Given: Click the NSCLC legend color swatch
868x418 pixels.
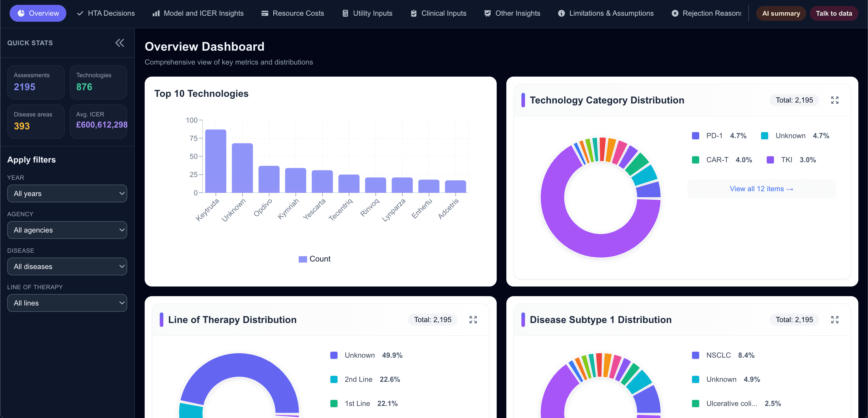Looking at the screenshot, I should point(696,355).
